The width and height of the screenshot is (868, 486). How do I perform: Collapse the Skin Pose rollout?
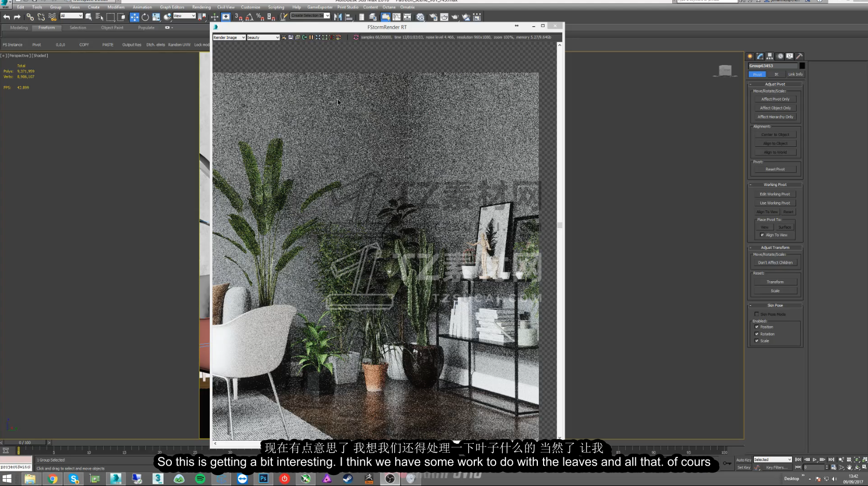pos(775,305)
